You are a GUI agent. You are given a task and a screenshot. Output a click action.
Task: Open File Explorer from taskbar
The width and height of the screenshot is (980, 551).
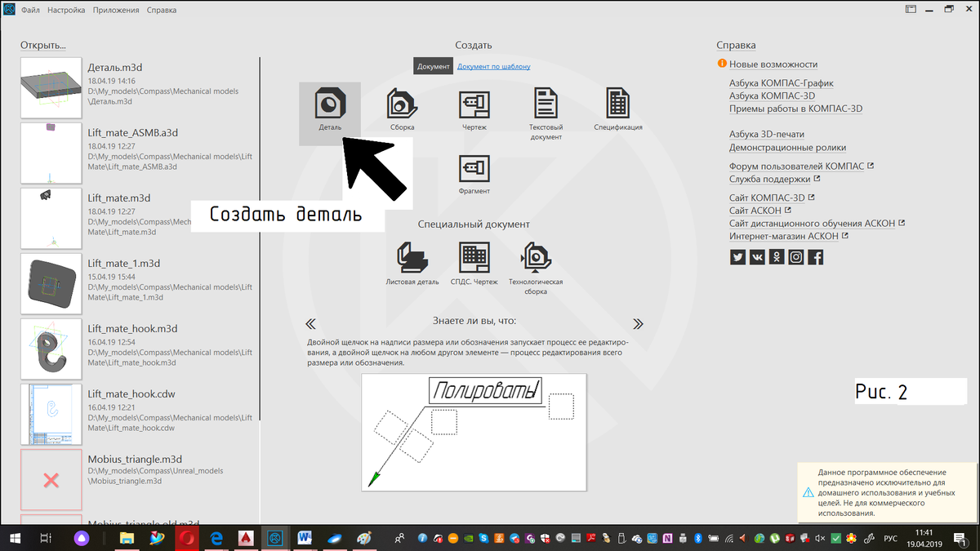point(127,538)
